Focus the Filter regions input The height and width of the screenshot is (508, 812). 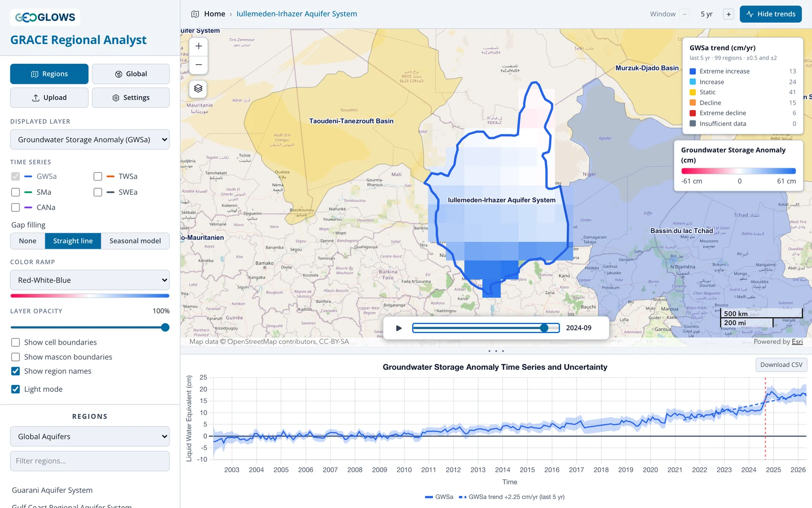click(90, 461)
